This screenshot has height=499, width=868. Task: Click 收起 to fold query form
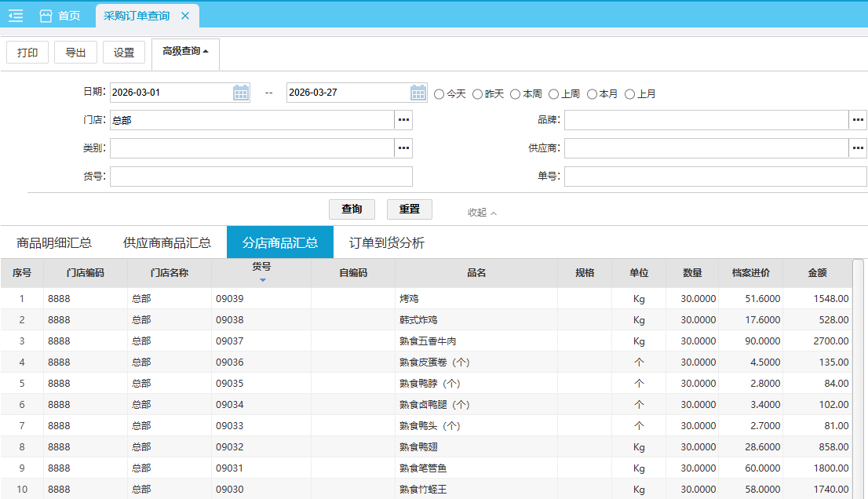pos(482,213)
